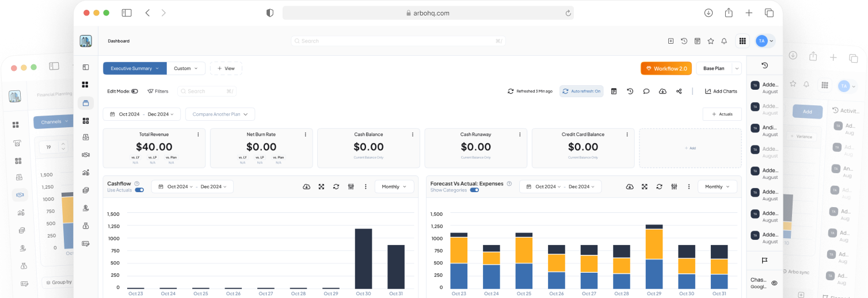Click the + View button

tap(226, 68)
